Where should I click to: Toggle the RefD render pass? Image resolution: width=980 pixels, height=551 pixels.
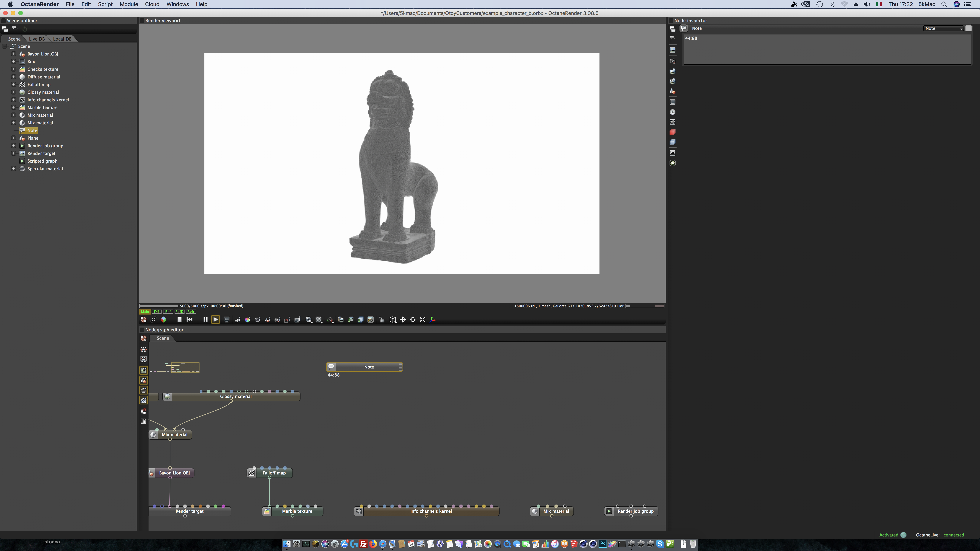tap(179, 311)
